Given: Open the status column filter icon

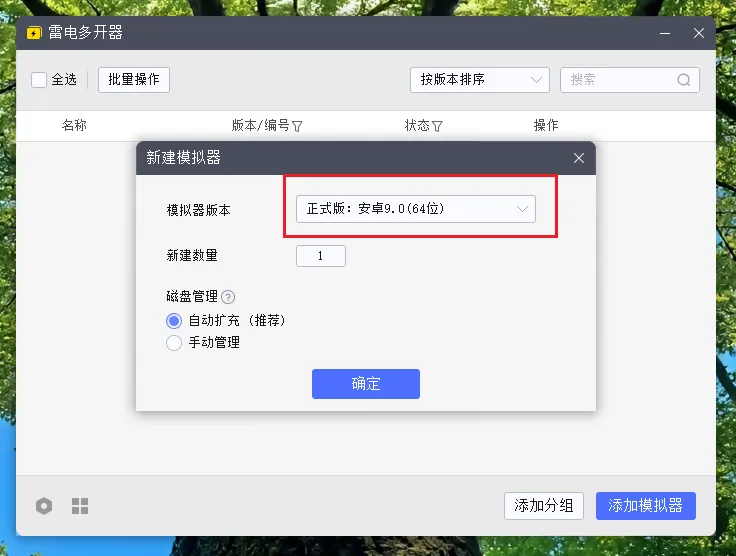Looking at the screenshot, I should (437, 126).
